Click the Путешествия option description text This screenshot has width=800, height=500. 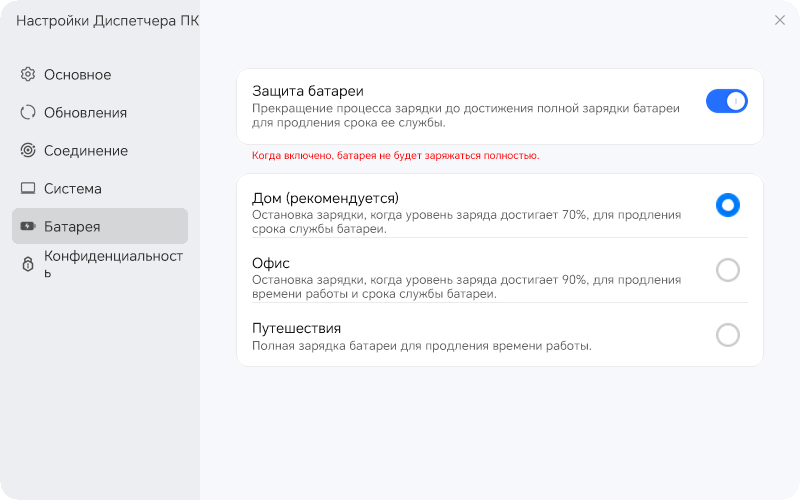point(422,346)
